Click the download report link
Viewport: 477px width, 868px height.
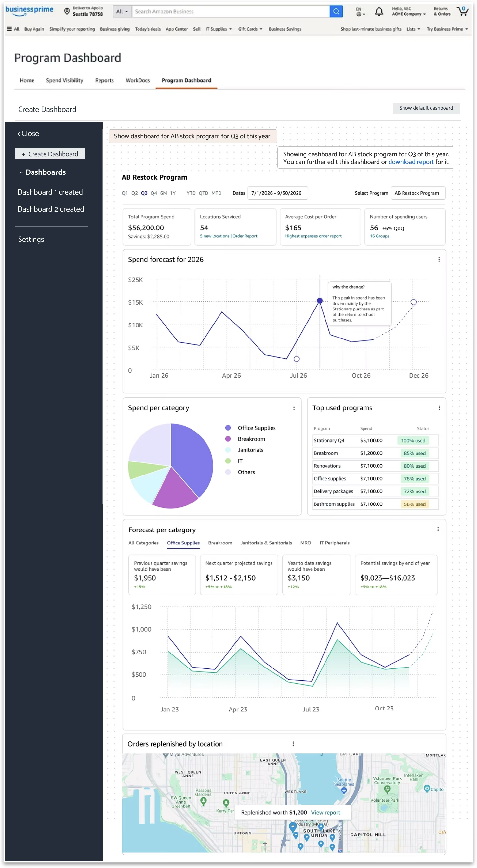(x=411, y=162)
